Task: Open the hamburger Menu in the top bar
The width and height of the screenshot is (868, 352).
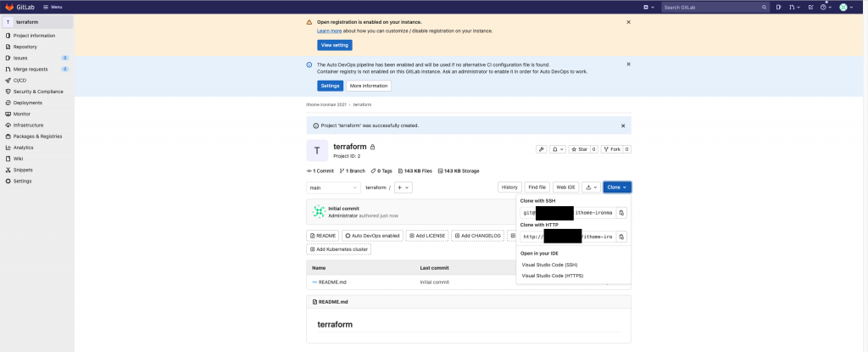Action: [x=53, y=7]
